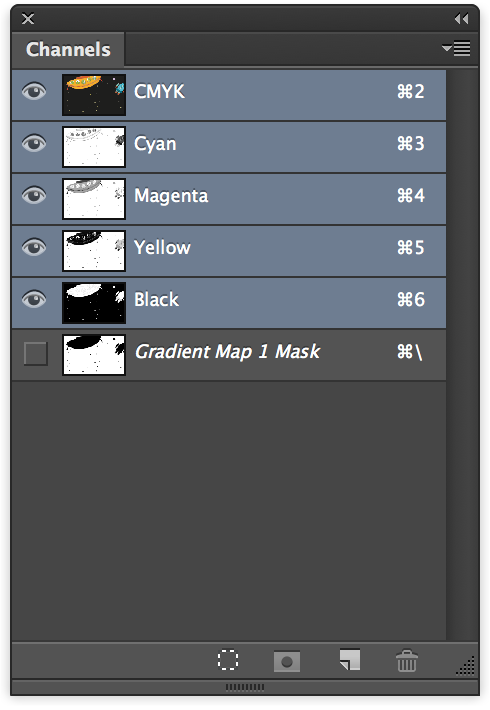Select the Cyan channel row
The height and width of the screenshot is (710, 490).
pyautogui.click(x=229, y=147)
